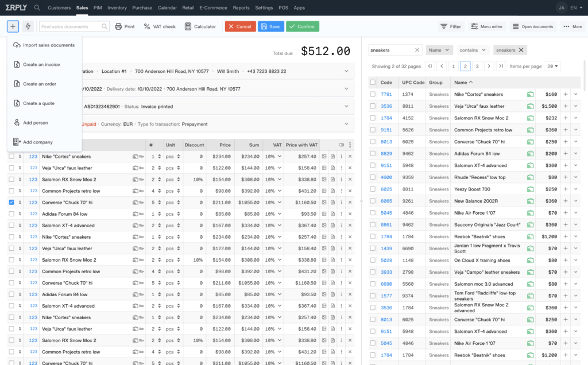Click the green Confirm button
The image size is (588, 365).
pos(302,26)
